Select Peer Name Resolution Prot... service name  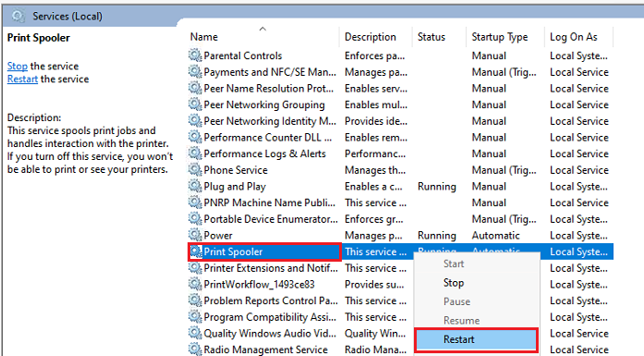[x=269, y=89]
